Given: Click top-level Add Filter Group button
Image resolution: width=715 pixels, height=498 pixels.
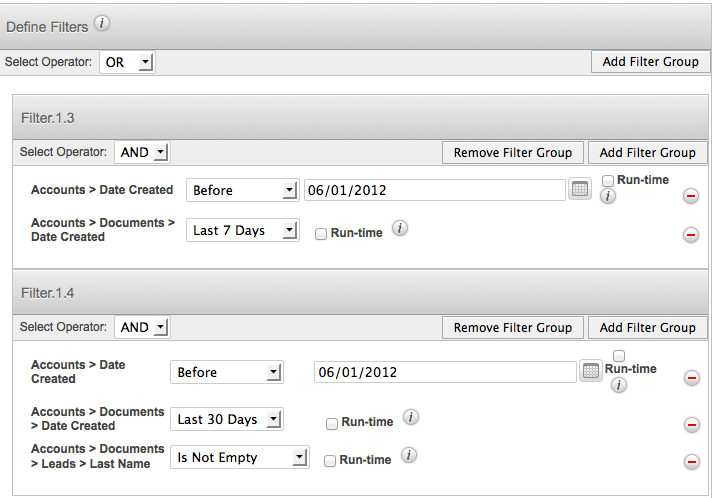Looking at the screenshot, I should (x=650, y=62).
